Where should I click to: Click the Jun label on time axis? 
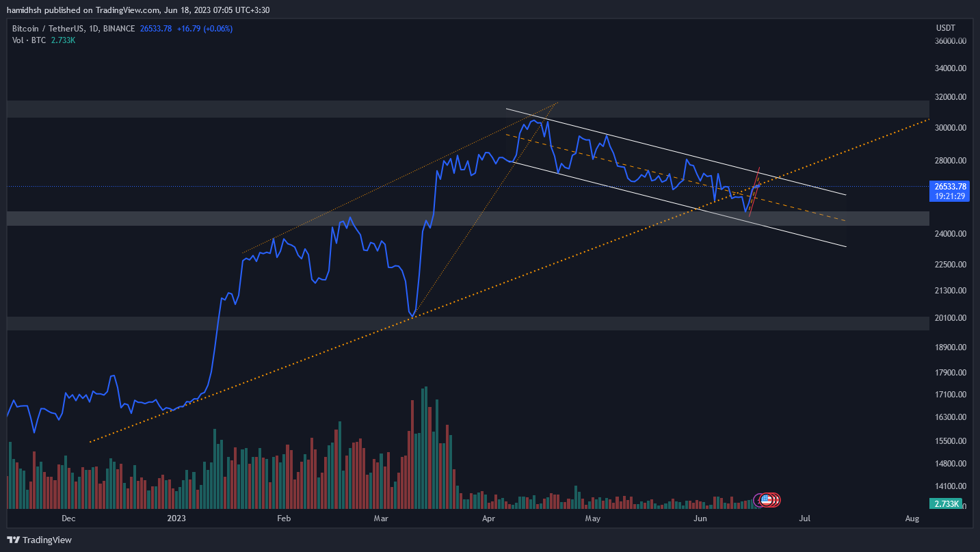(x=700, y=519)
